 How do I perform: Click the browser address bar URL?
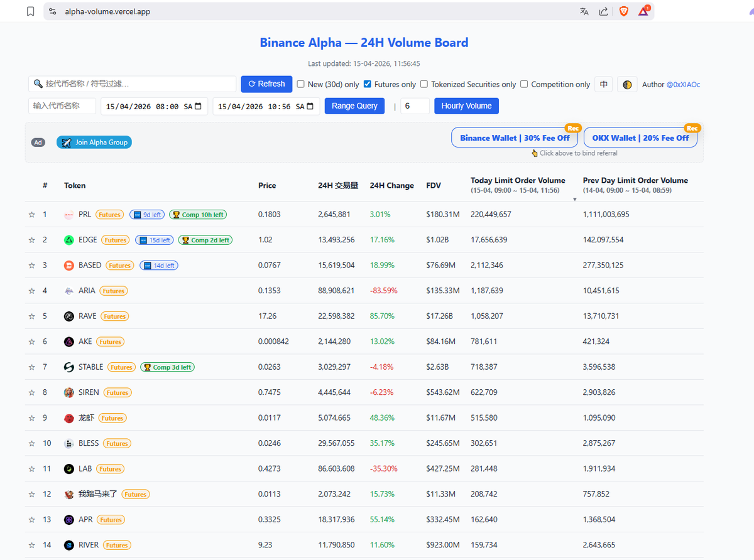click(x=107, y=11)
